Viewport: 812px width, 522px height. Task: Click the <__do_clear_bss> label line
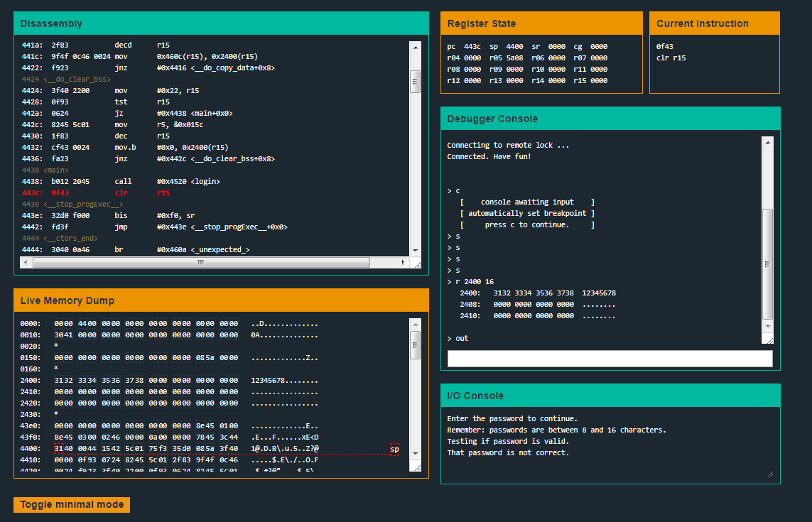click(x=66, y=80)
